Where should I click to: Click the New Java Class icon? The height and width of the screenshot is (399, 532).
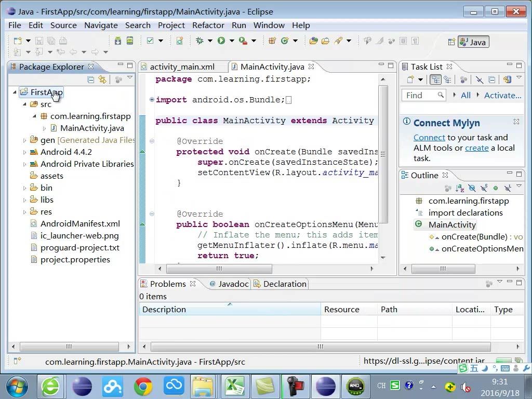point(284,41)
